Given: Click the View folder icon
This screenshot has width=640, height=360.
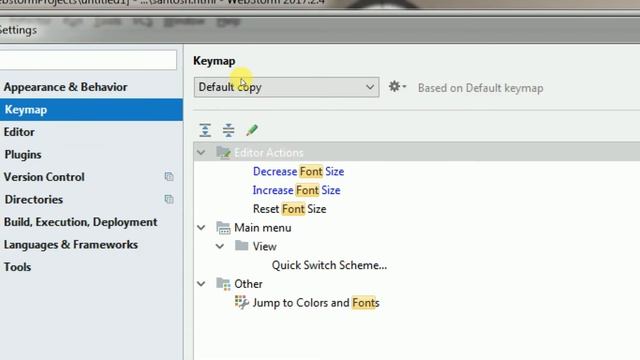Looking at the screenshot, I should tap(242, 246).
